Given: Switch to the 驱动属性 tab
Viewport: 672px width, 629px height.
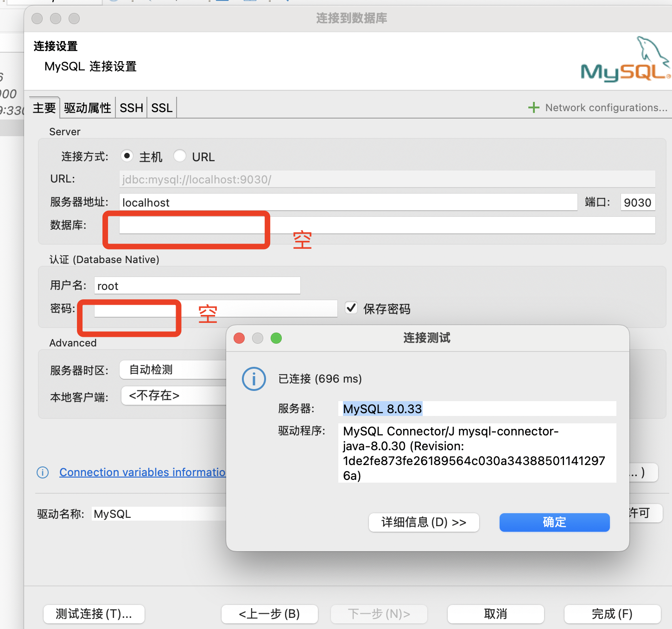Looking at the screenshot, I should (88, 108).
